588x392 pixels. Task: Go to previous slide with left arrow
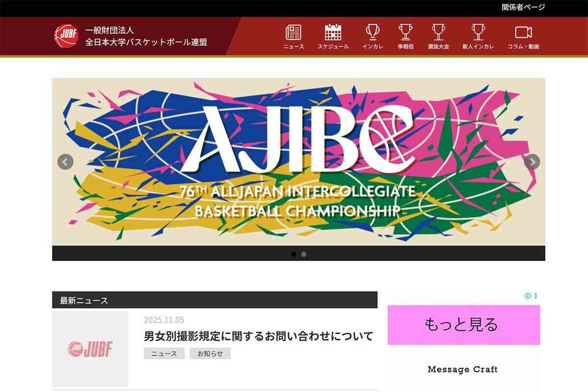click(x=65, y=162)
